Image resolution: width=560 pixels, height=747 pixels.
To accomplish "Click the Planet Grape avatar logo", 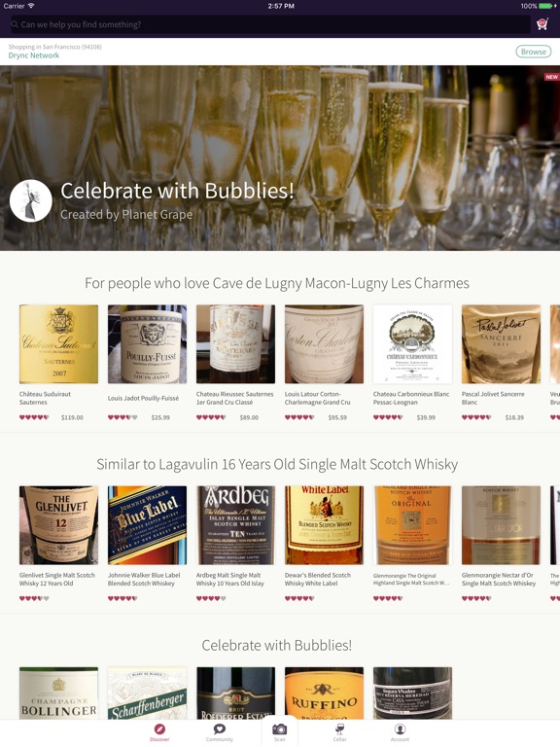I will point(31,200).
